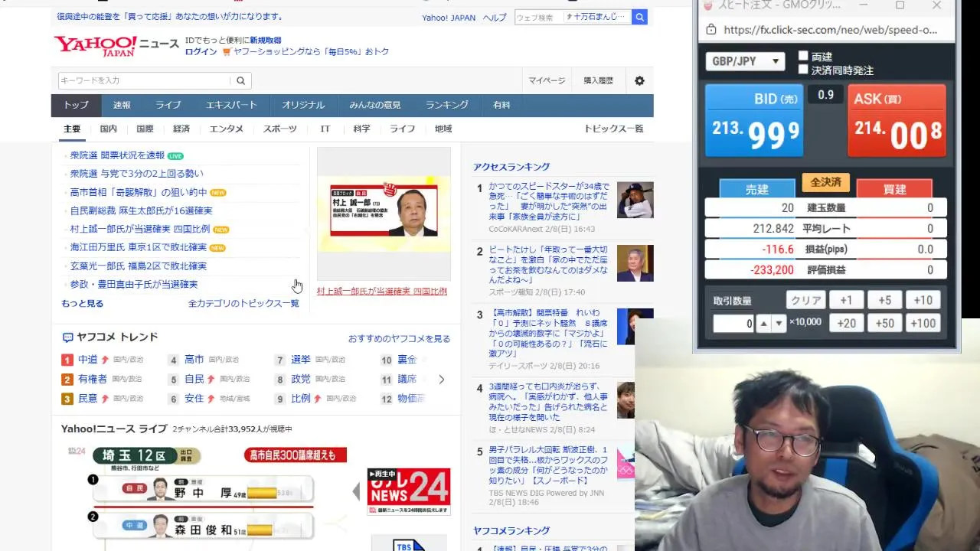Switch to the 地域 category

pos(443,129)
